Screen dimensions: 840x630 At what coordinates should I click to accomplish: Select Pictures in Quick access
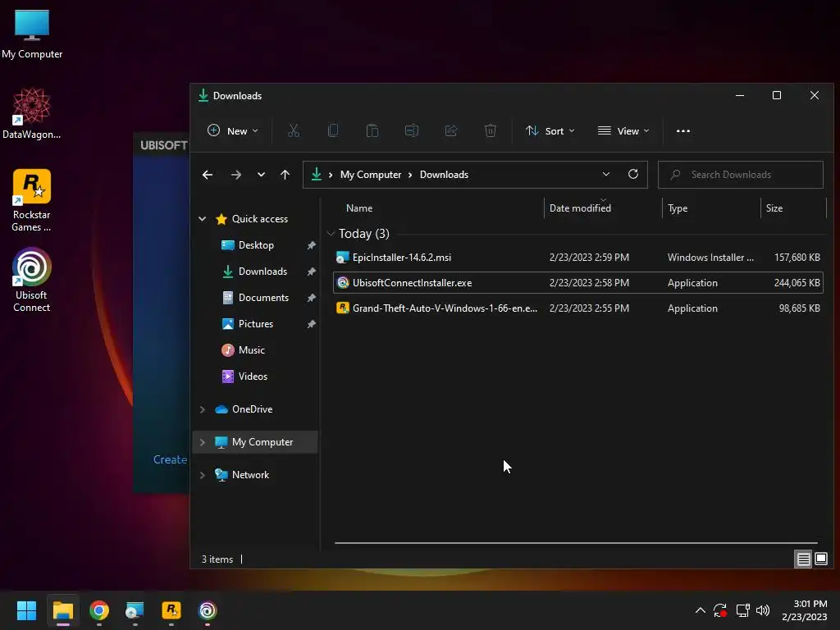[256, 323]
